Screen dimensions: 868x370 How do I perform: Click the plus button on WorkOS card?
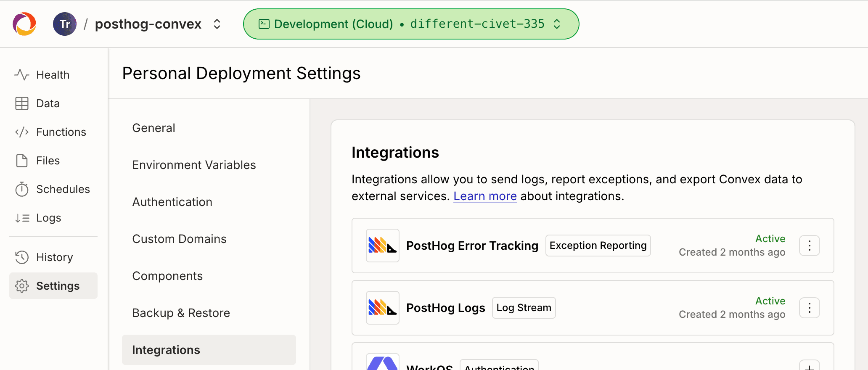[x=810, y=366]
